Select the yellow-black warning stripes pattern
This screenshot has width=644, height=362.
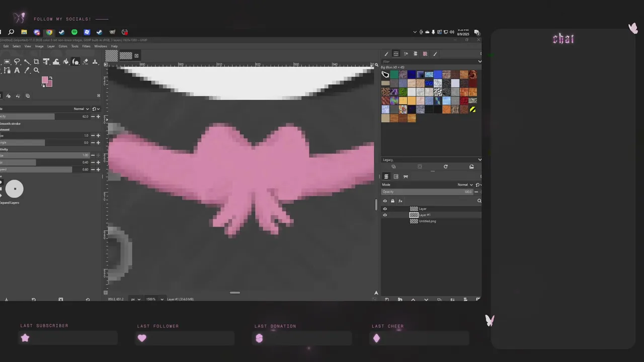tap(472, 109)
